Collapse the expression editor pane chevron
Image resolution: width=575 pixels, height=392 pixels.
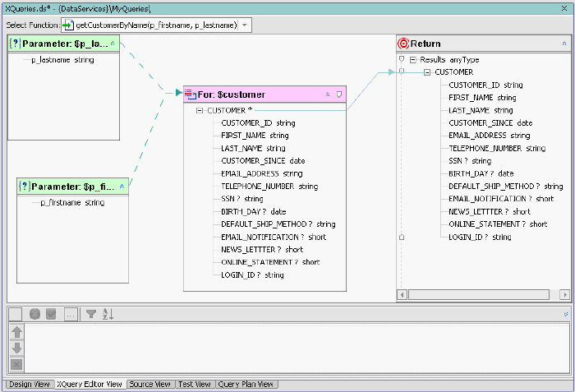[566, 314]
